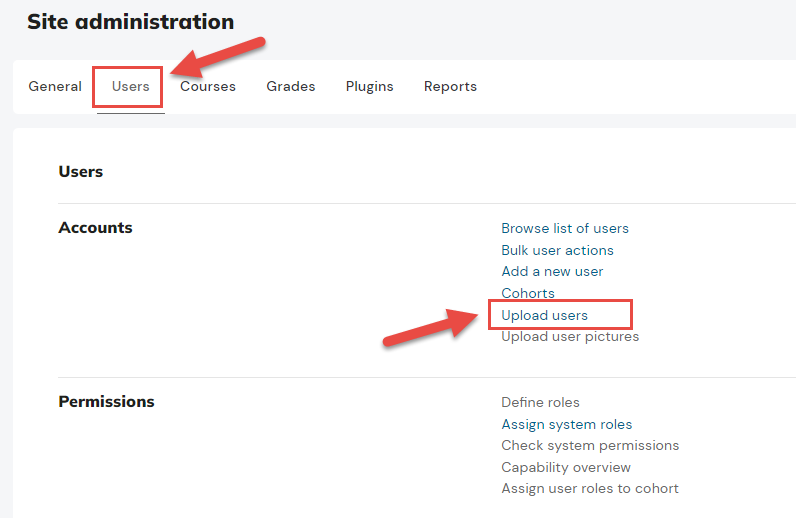Open the General tab
The height and width of the screenshot is (518, 796).
click(55, 86)
